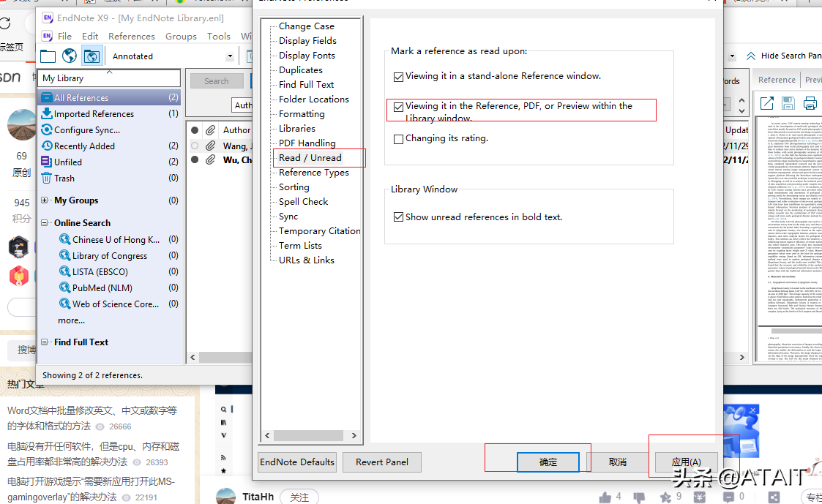Image resolution: width=822 pixels, height=504 pixels.
Task: Open the Edit menu in EndNote
Action: click(90, 36)
